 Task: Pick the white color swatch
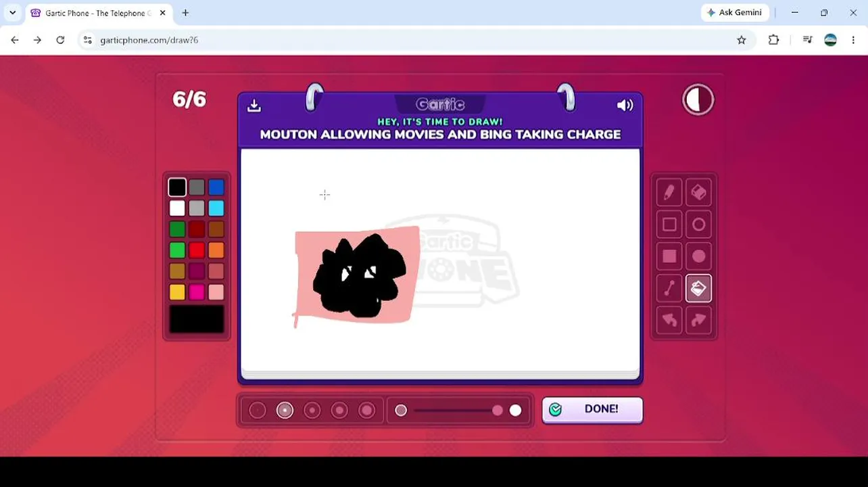pyautogui.click(x=177, y=208)
